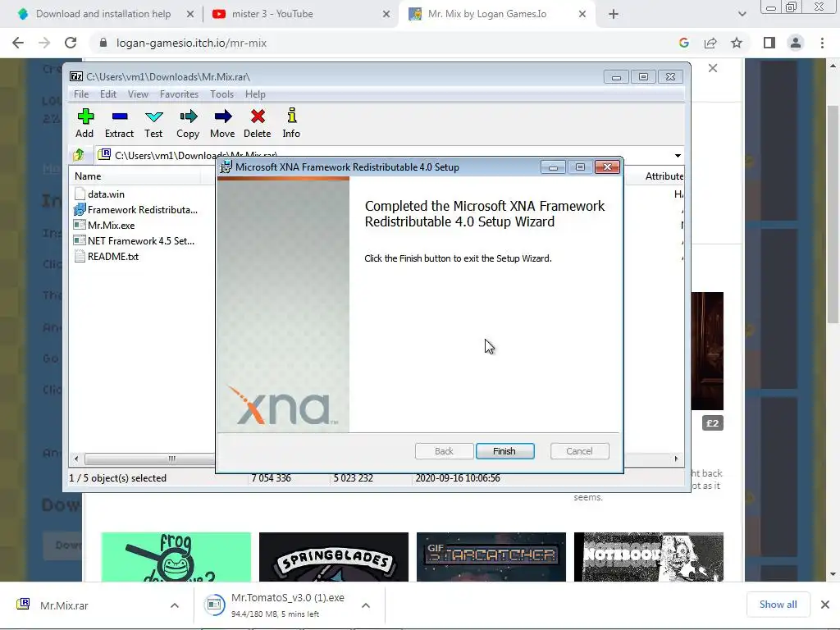The width and height of the screenshot is (840, 630).
Task: Select Framework Redistributa... file entry
Action: tap(143, 210)
